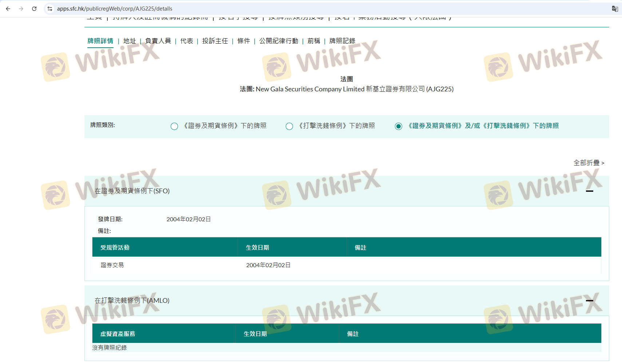622x364 pixels.
Task: Reload the page with the refresh icon
Action: pos(34,9)
